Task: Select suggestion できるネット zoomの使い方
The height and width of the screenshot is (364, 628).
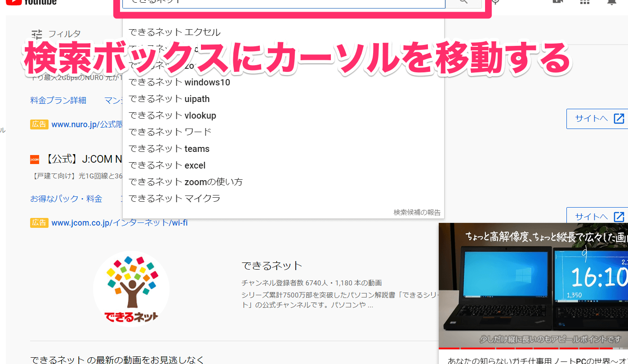Action: click(283, 182)
